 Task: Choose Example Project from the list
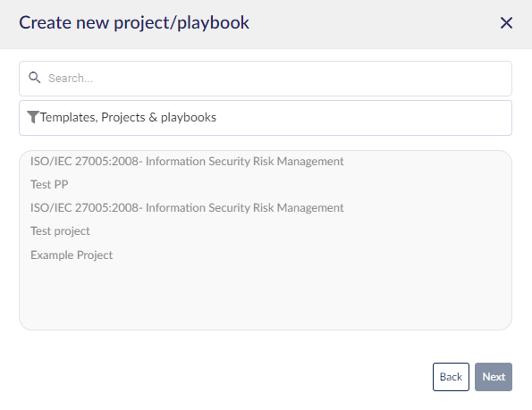(x=72, y=255)
